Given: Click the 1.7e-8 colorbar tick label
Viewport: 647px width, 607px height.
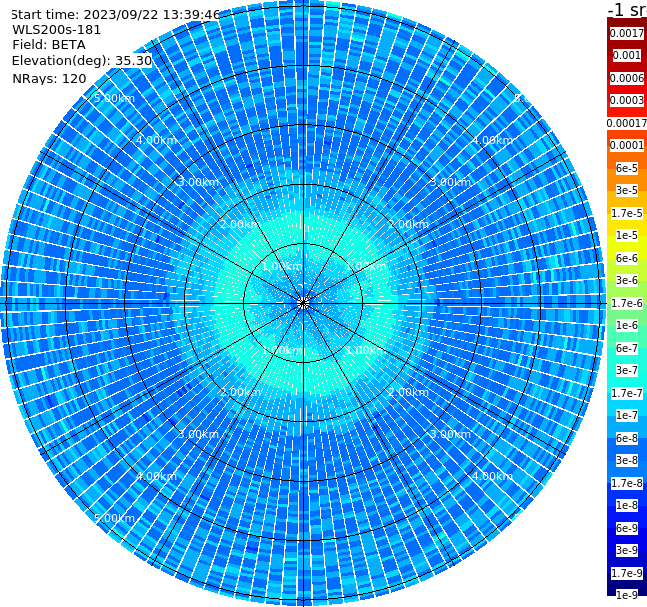Looking at the screenshot, I should [627, 483].
